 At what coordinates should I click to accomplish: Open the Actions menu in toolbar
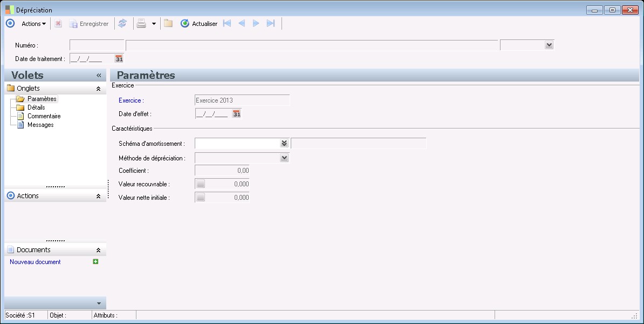pyautogui.click(x=33, y=24)
